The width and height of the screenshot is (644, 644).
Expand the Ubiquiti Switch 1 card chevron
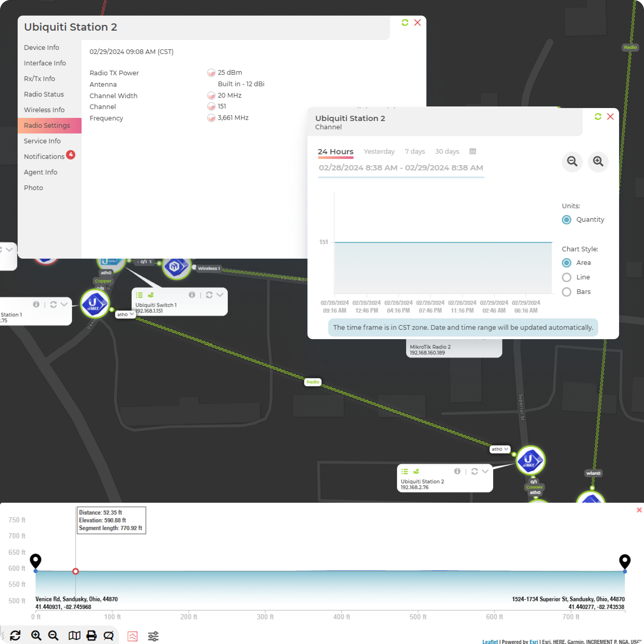click(220, 295)
